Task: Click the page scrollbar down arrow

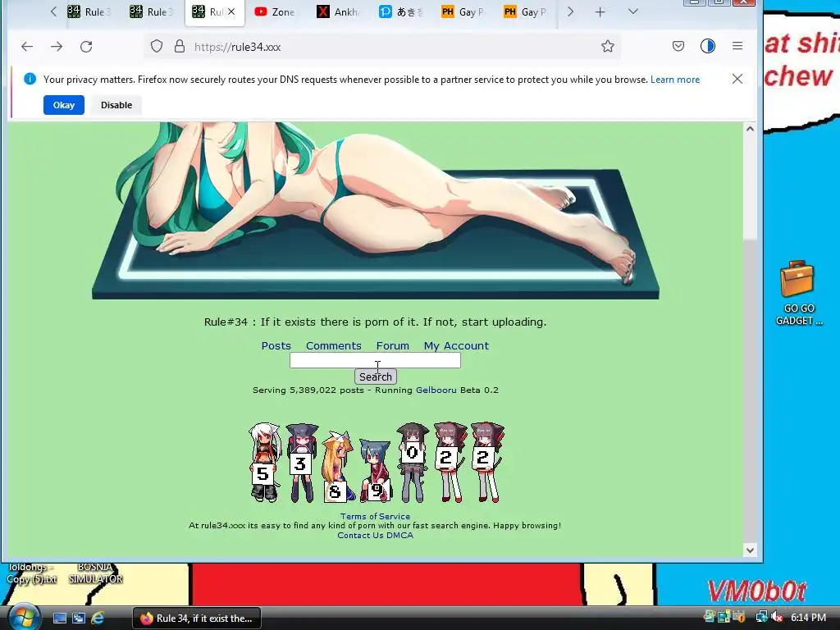Action: (750, 550)
